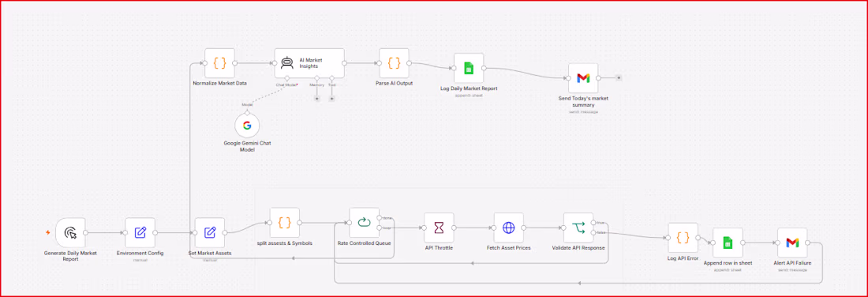Click the "Rate Controlled Queue" label
The image size is (868, 297).
tap(365, 243)
